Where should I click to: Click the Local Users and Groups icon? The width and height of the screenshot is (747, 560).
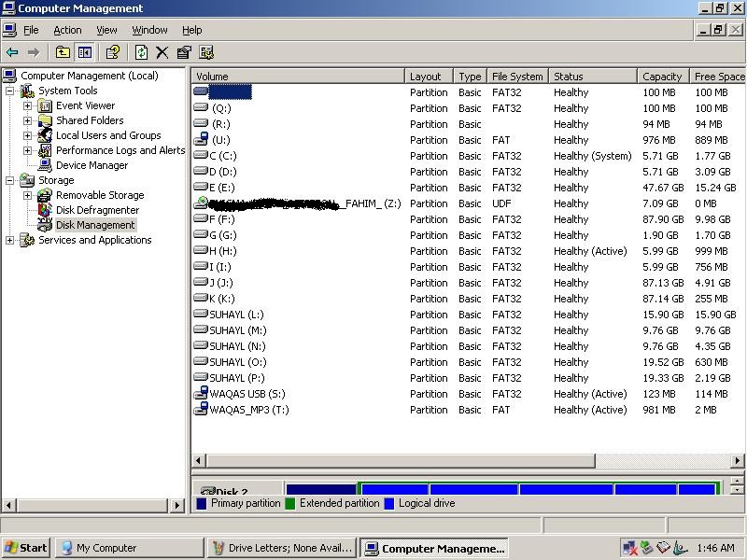[x=45, y=135]
